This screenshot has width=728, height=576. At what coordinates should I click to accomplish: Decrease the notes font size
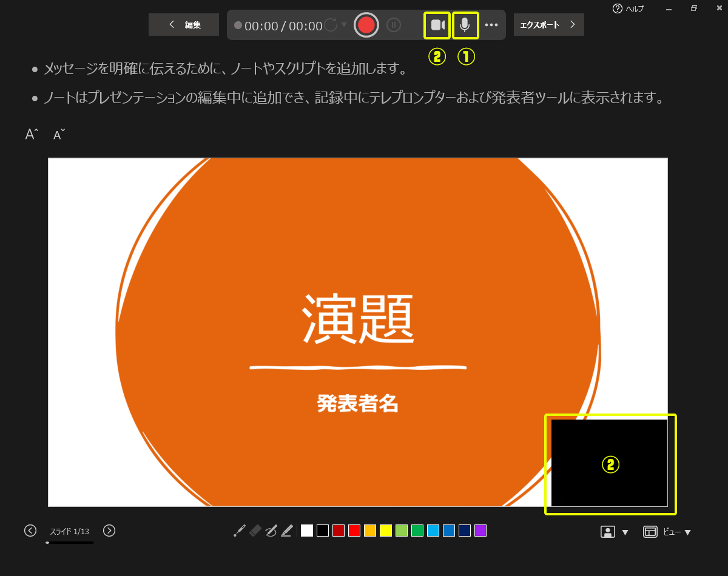point(59,135)
